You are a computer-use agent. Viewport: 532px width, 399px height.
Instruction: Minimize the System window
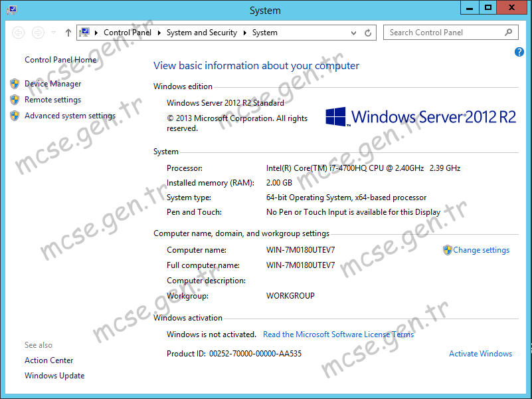click(470, 8)
